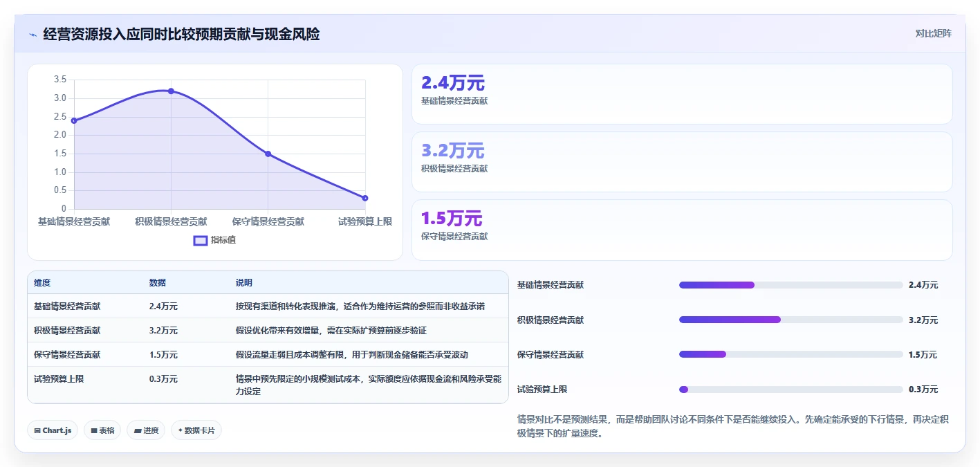Click the 3.2万元 data card value

tap(453, 151)
